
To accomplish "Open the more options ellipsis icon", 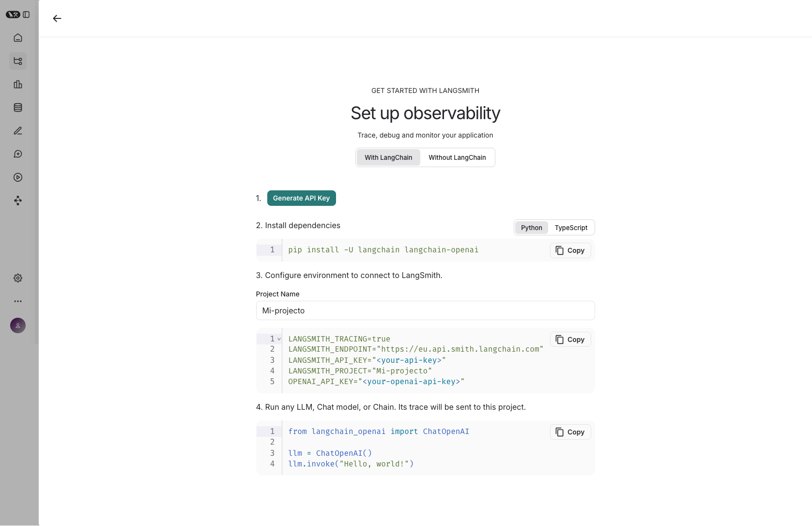I will point(18,301).
